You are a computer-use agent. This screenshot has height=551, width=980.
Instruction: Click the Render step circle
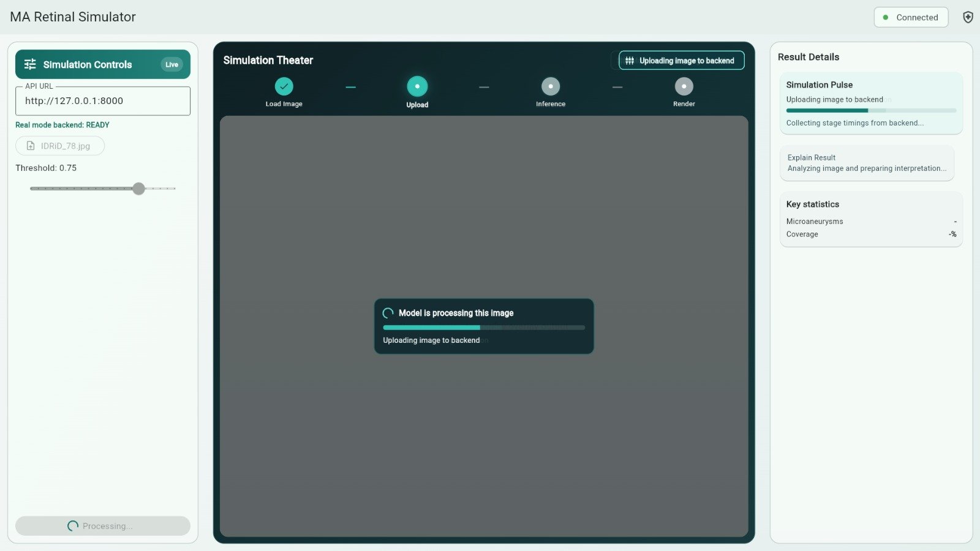pyautogui.click(x=684, y=86)
